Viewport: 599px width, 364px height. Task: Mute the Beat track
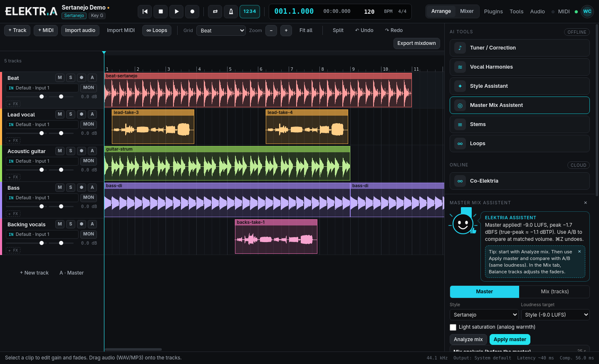tap(60, 78)
